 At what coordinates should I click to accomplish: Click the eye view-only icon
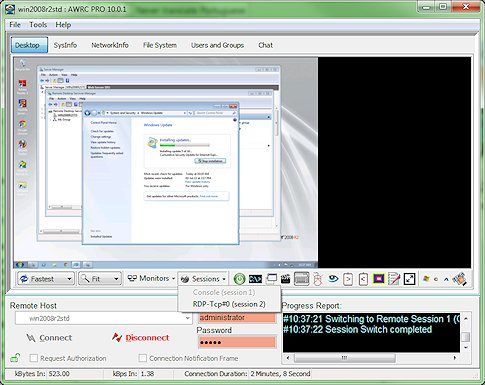click(x=333, y=279)
